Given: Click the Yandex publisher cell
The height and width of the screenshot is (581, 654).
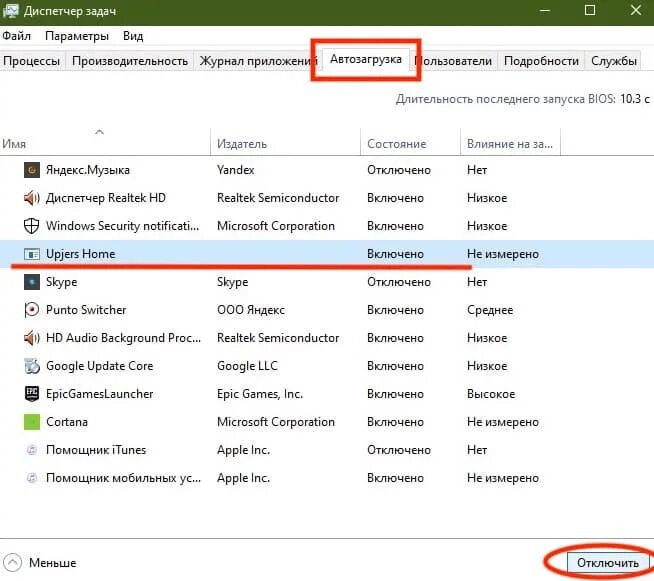Looking at the screenshot, I should pos(235,170).
